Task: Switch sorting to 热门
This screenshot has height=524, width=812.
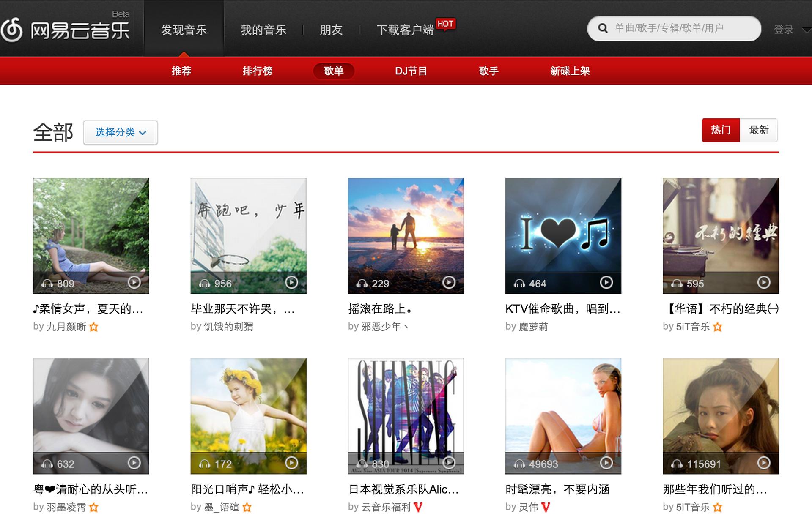Action: pos(721,130)
